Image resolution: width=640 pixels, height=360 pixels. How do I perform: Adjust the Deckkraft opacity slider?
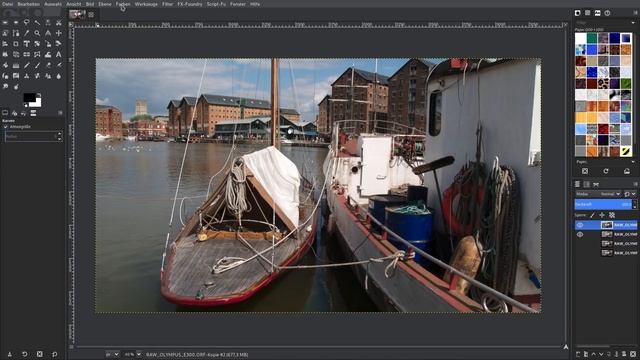click(603, 204)
